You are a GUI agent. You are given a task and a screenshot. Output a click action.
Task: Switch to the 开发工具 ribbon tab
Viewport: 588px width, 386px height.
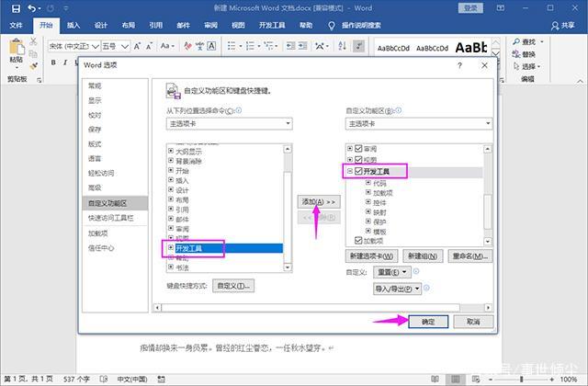tap(272, 26)
